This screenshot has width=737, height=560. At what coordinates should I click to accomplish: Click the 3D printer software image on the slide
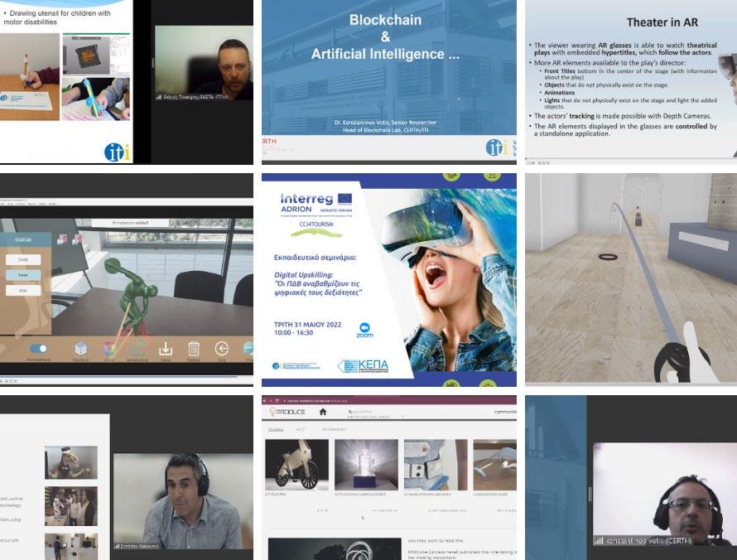click(96, 54)
